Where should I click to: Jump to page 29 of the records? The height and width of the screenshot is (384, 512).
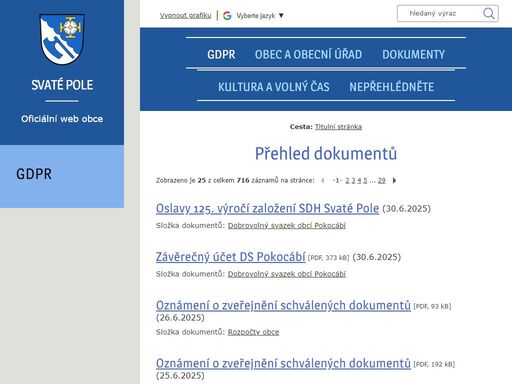click(x=382, y=180)
